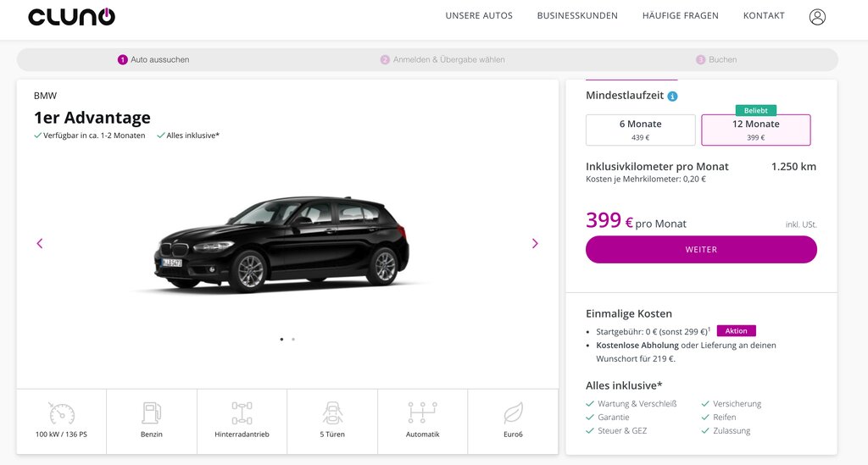Click the Aktion badge
This screenshot has height=465, width=868.
coord(737,330)
